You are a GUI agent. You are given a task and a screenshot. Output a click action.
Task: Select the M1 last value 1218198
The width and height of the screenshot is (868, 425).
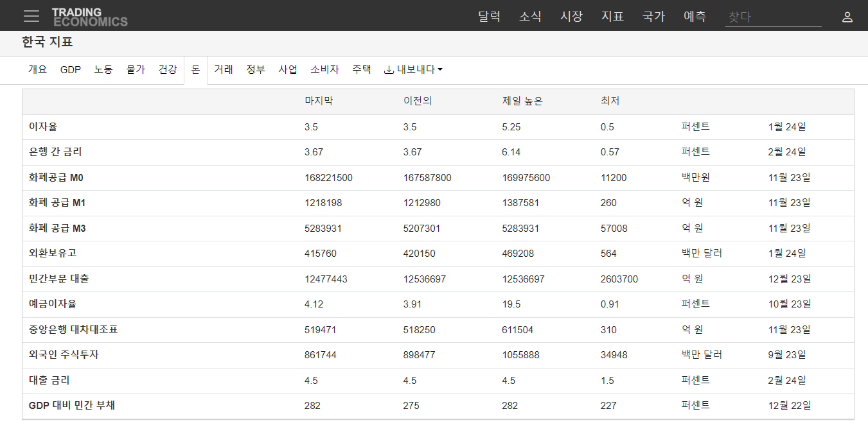click(x=323, y=203)
